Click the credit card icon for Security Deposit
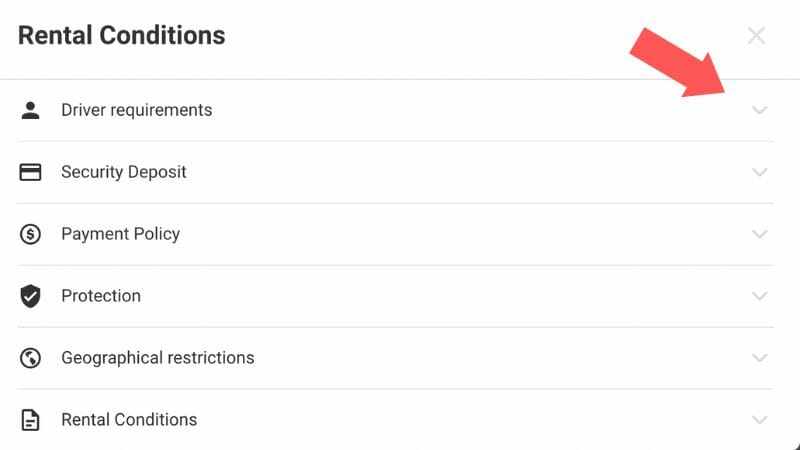800x450 pixels. click(x=31, y=172)
